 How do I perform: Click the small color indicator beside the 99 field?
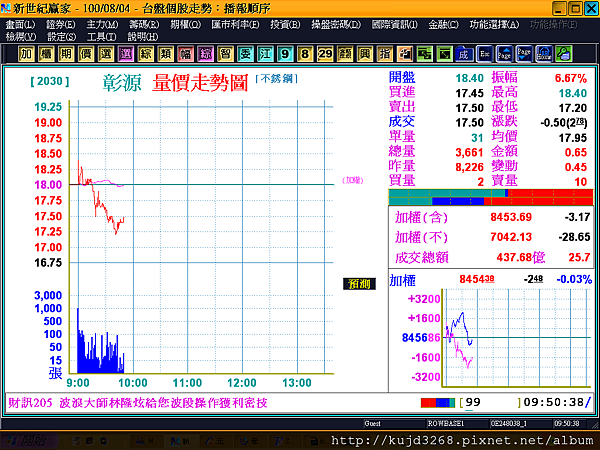tap(438, 403)
